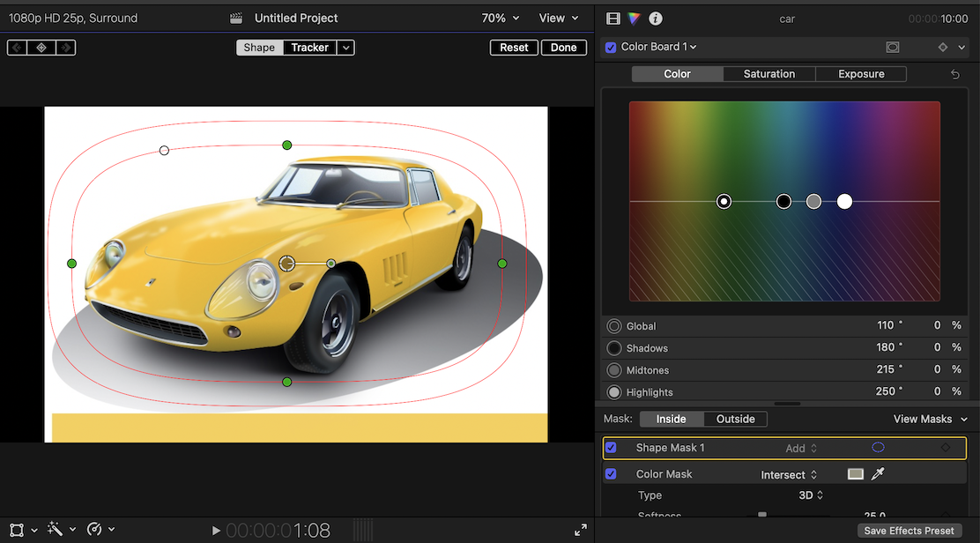This screenshot has height=543, width=980.
Task: Enter full screen viewer mode
Action: [580, 530]
